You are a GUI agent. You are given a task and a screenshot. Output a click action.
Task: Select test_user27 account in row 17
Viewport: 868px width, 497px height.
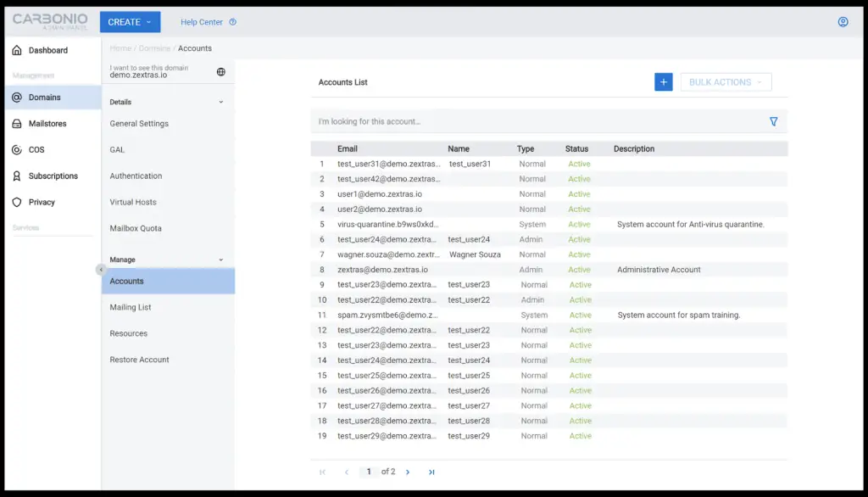pos(549,406)
